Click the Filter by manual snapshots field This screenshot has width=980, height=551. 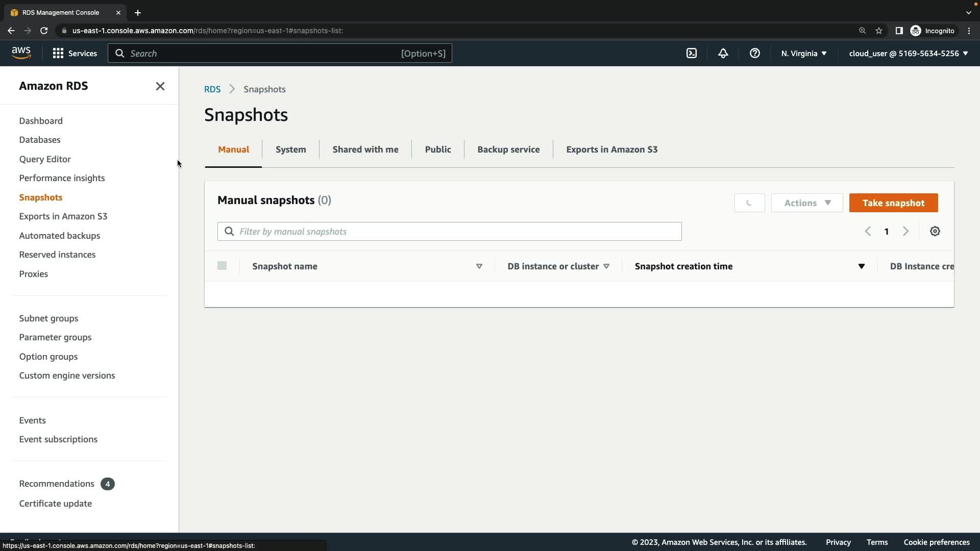(449, 231)
